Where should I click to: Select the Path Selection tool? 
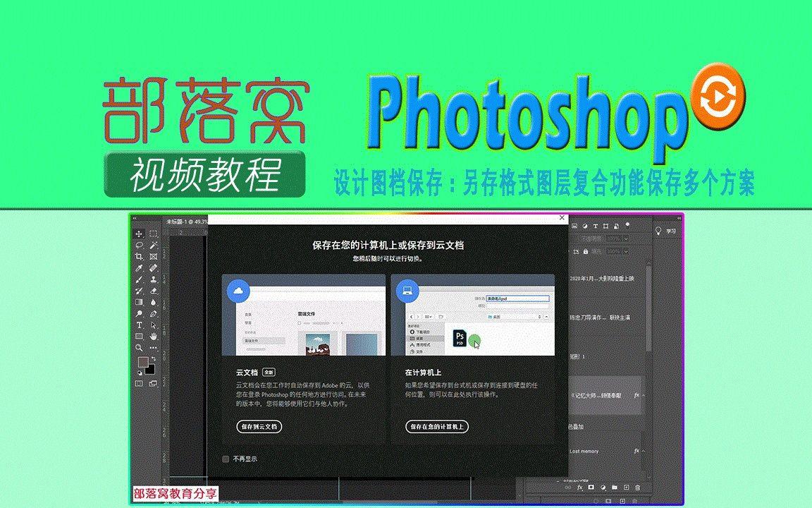coord(153,325)
